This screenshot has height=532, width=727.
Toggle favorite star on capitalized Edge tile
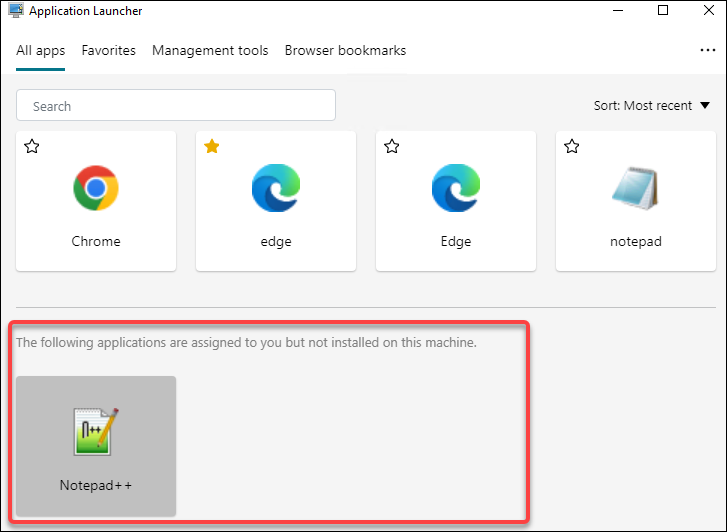392,147
